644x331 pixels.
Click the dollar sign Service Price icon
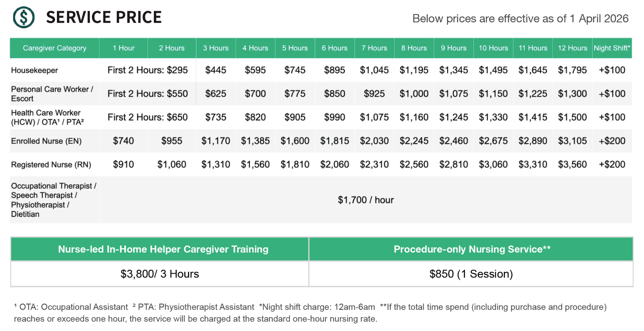click(24, 17)
